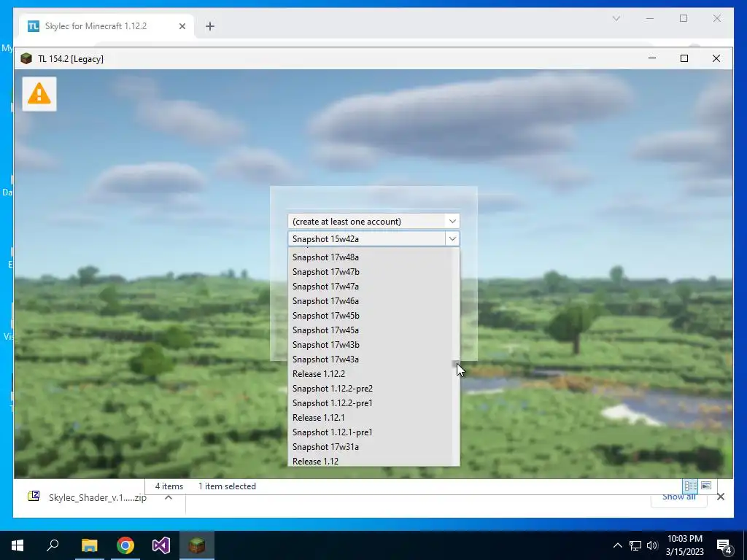Open Visual Studio from taskbar
Viewport: 747px width, 560px height.
click(x=161, y=545)
